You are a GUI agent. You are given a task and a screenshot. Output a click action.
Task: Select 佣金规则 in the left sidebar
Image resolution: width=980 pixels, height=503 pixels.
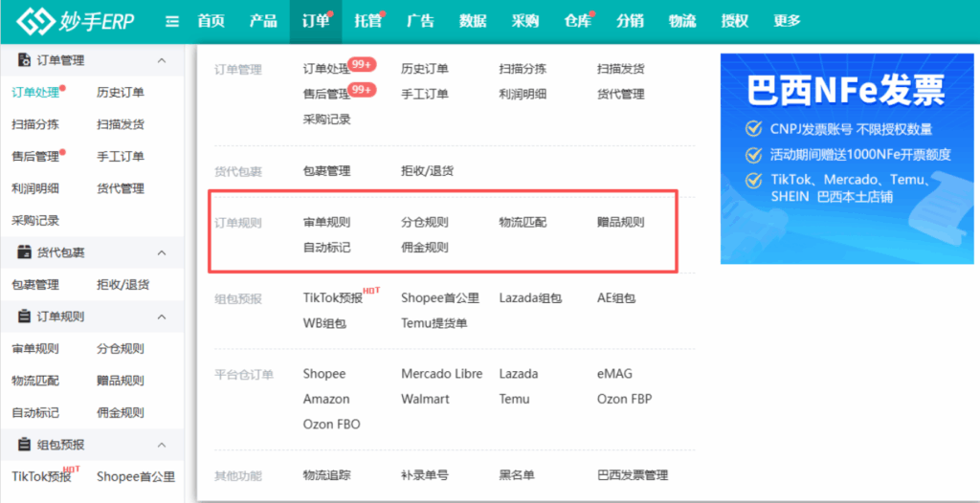pos(121,413)
